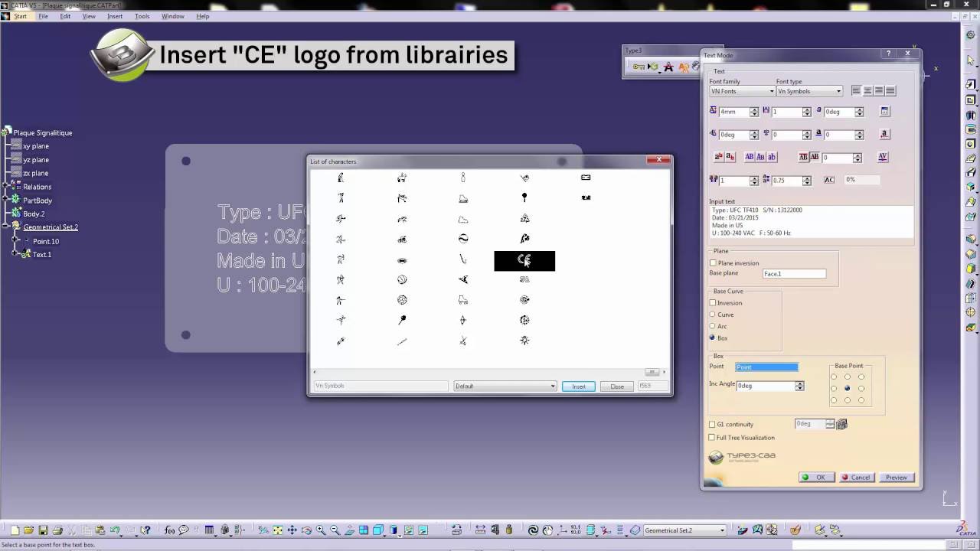Click the Base plane Face.1 field
Image resolution: width=980 pixels, height=551 pixels.
tap(794, 274)
